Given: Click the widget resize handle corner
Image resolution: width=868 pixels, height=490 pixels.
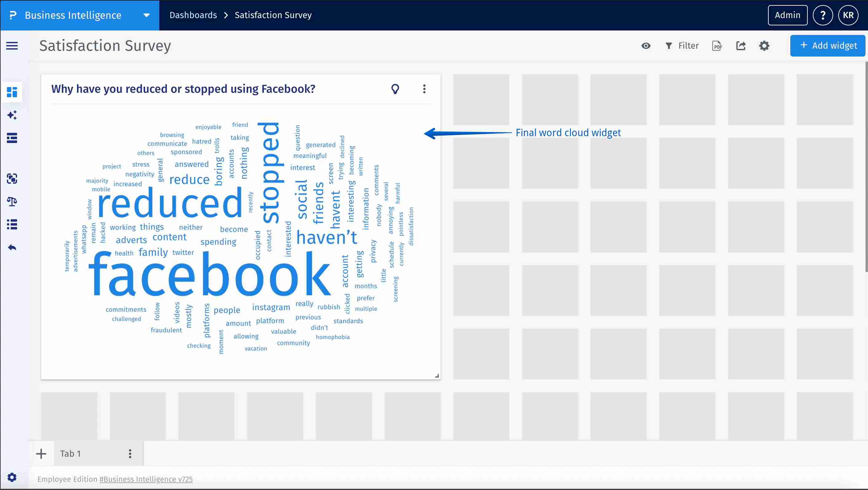Looking at the screenshot, I should point(437,376).
